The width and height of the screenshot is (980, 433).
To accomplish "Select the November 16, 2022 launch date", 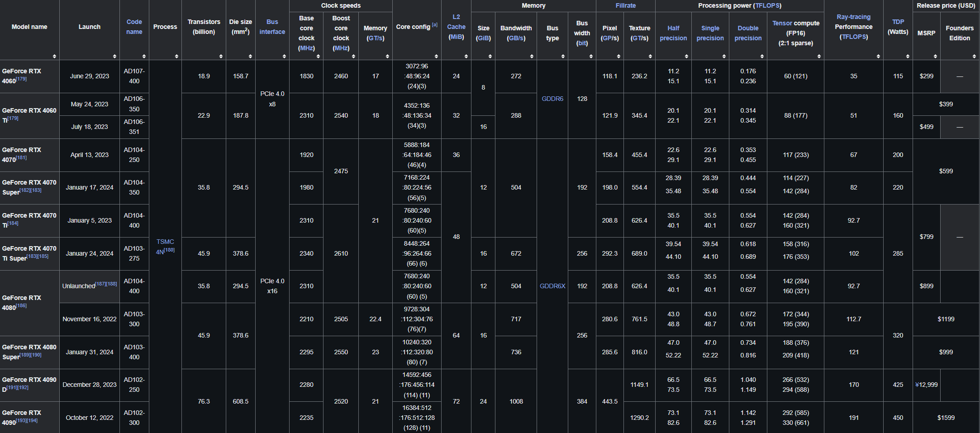I will 90,319.
